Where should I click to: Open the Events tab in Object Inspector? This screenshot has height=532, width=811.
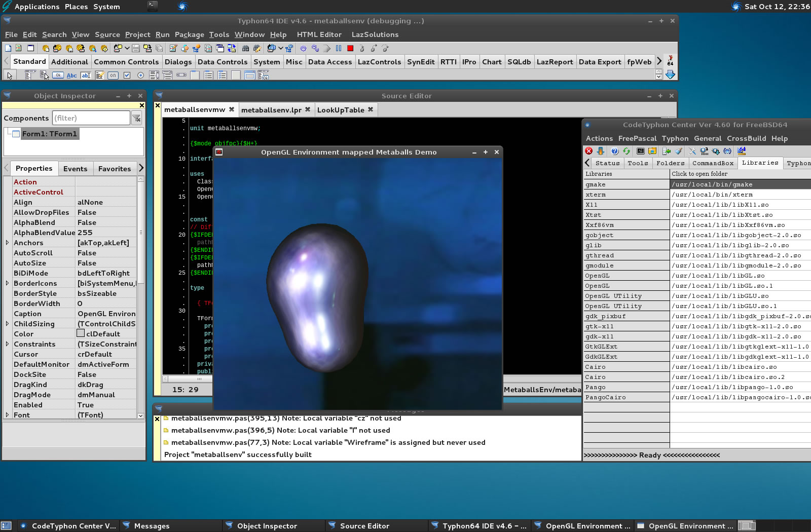pyautogui.click(x=75, y=169)
